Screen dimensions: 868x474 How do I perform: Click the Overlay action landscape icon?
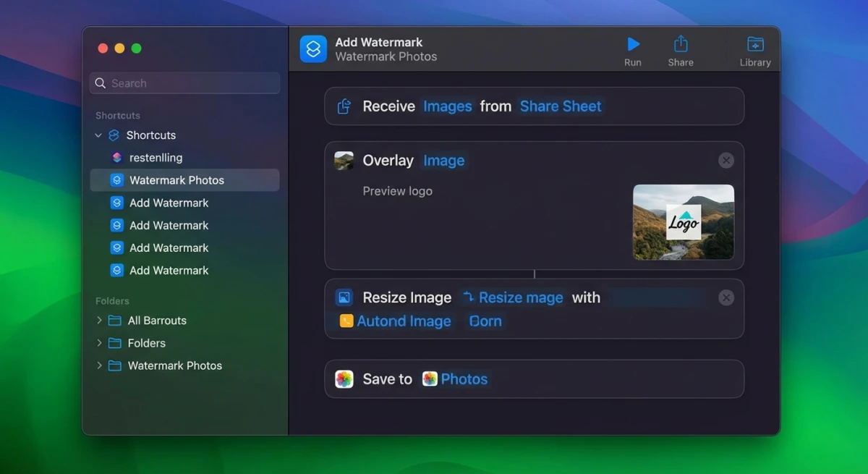click(x=344, y=161)
